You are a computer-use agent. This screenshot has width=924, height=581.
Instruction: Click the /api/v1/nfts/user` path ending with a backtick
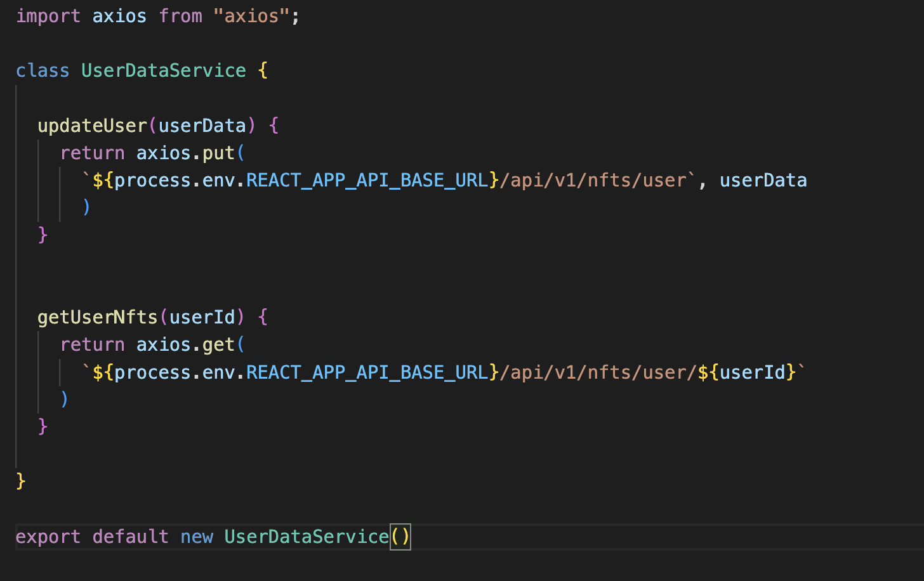pyautogui.click(x=598, y=180)
